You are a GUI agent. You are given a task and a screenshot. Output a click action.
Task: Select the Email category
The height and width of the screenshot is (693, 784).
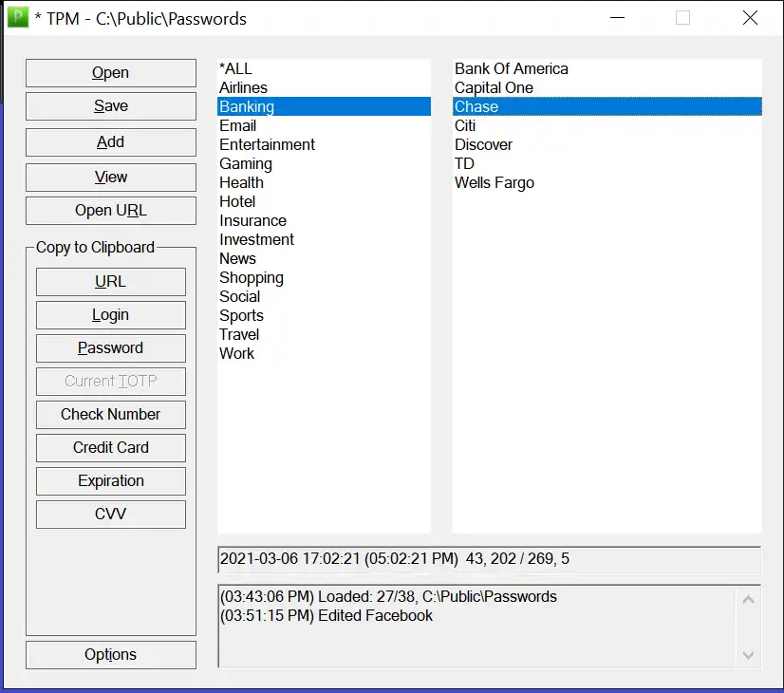click(x=324, y=125)
